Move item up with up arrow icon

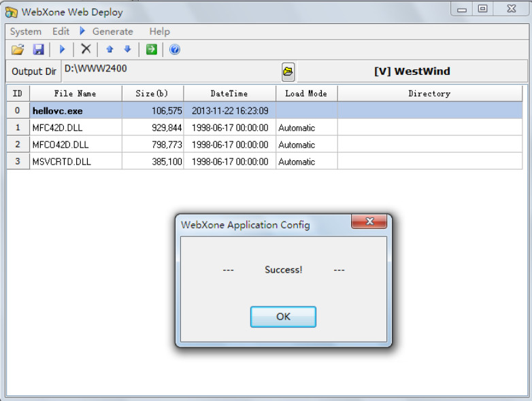110,50
